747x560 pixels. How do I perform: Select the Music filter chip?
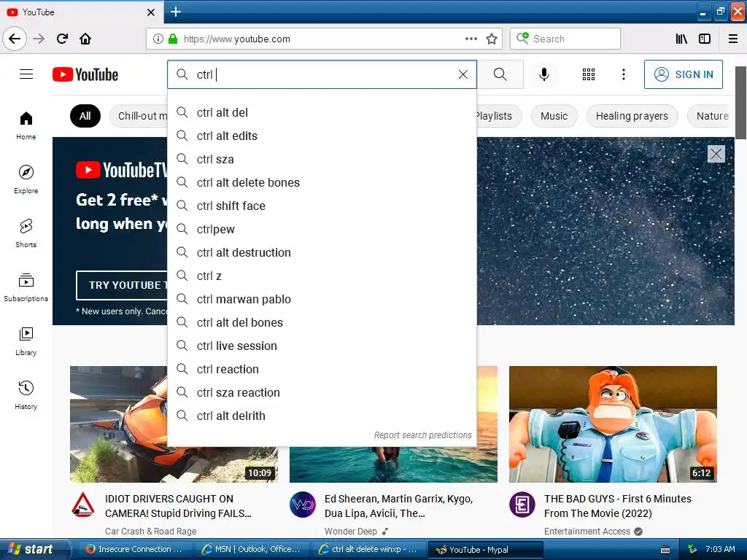554,116
